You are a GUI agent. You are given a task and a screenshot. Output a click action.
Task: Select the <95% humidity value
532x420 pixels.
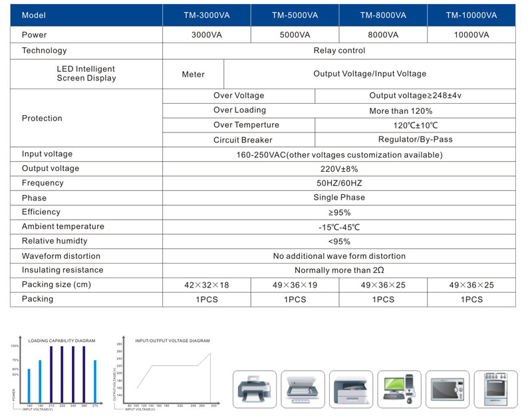point(339,242)
